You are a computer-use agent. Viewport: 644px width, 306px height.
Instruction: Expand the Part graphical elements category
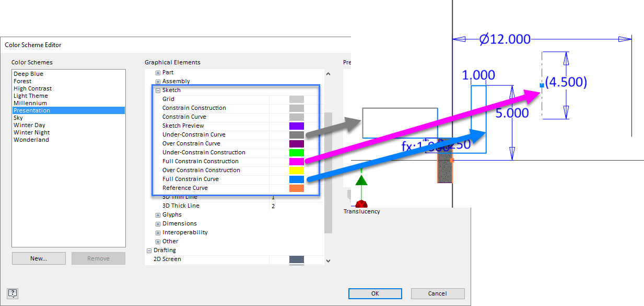click(x=158, y=72)
